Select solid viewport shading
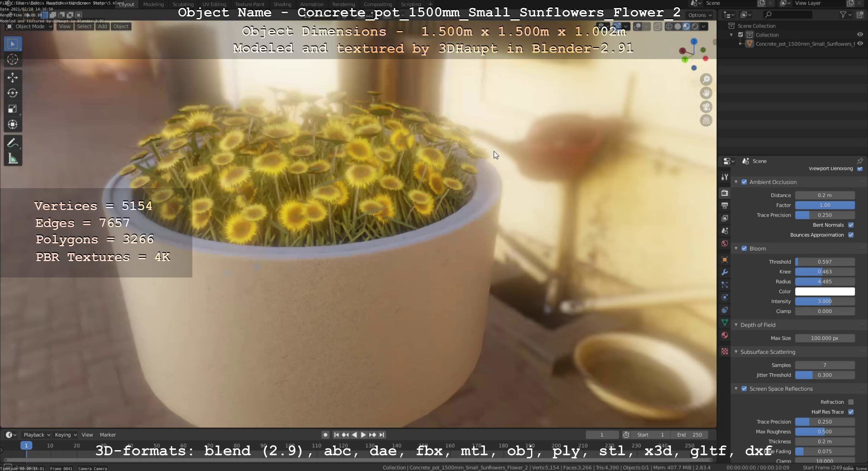Screen dimensions: 868x471 678,27
